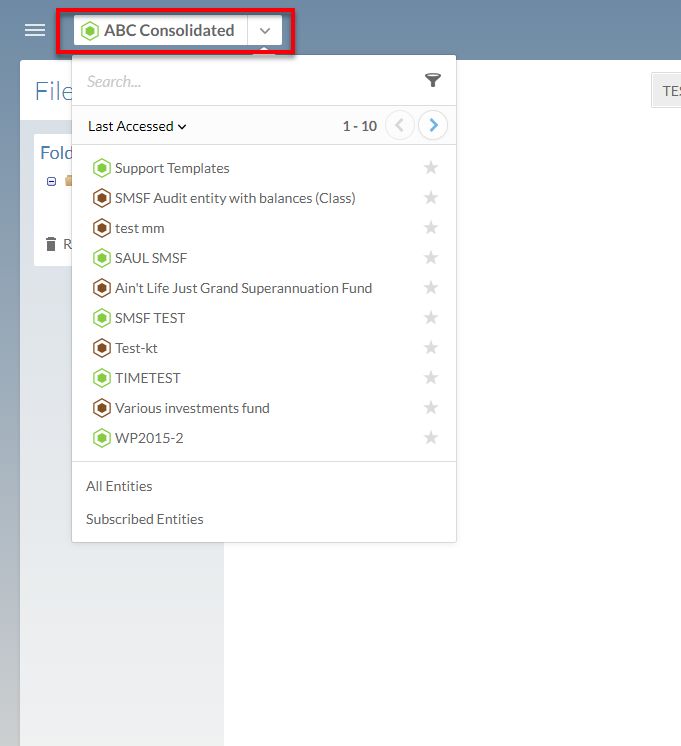Collapse the folder tree node

[x=51, y=181]
